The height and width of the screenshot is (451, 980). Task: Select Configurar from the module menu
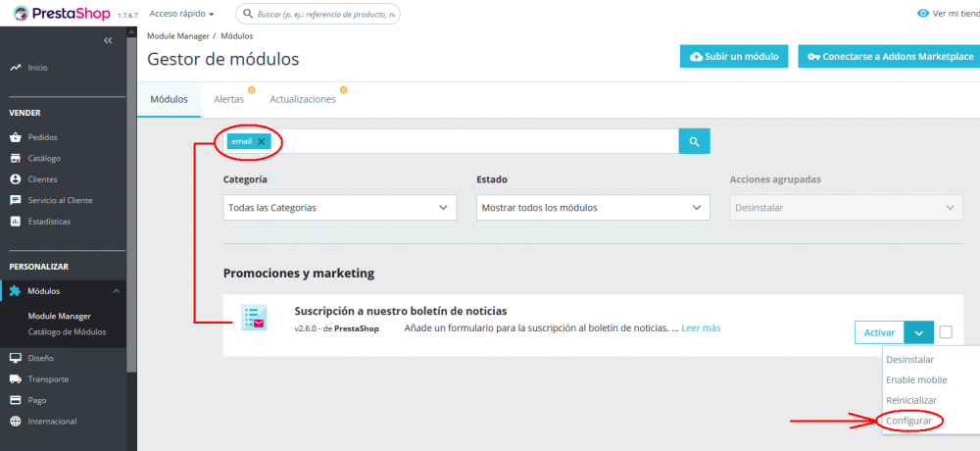[x=908, y=421]
